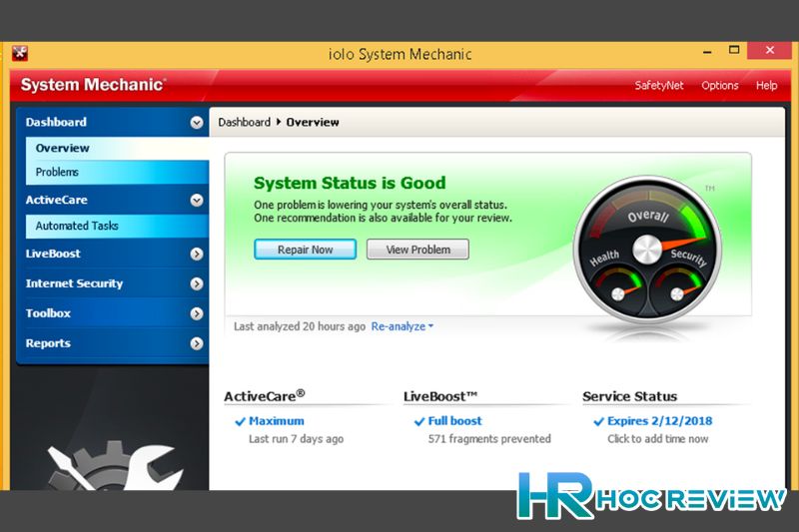The height and width of the screenshot is (532, 799).
Task: Click the Full boost link
Action: [x=454, y=421]
